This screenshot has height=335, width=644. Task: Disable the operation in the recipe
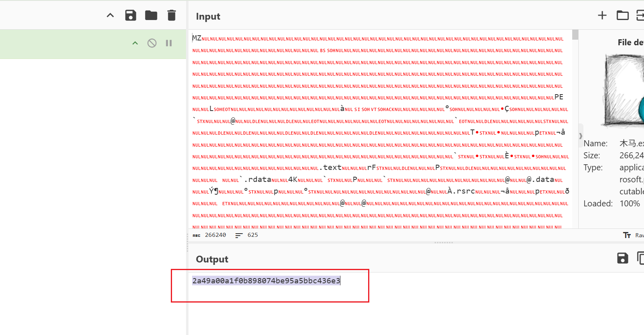coord(152,43)
